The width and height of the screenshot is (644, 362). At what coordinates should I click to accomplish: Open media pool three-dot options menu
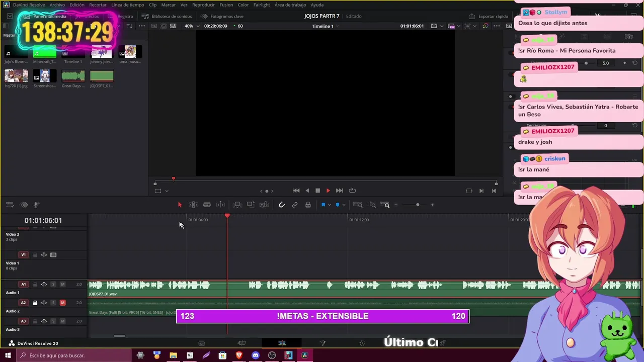tap(142, 26)
